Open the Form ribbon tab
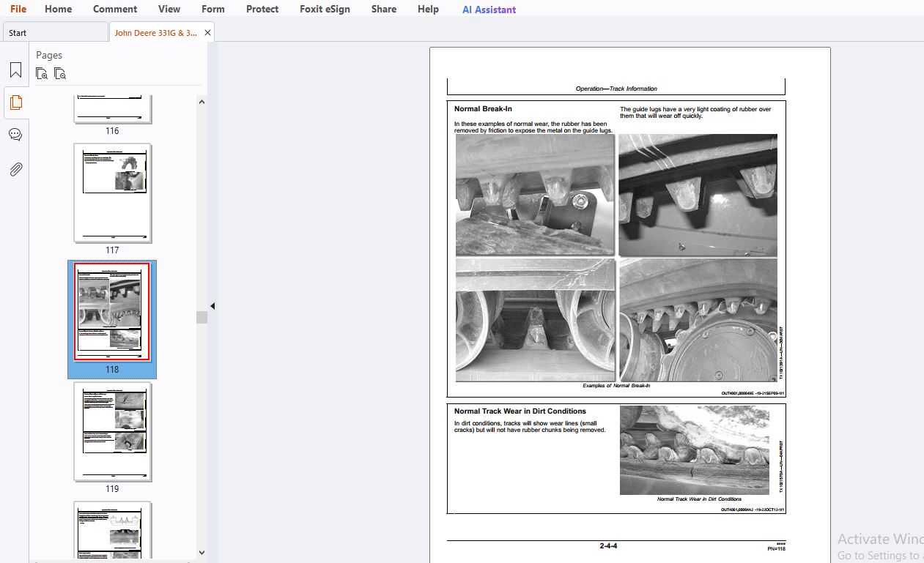 [x=213, y=9]
